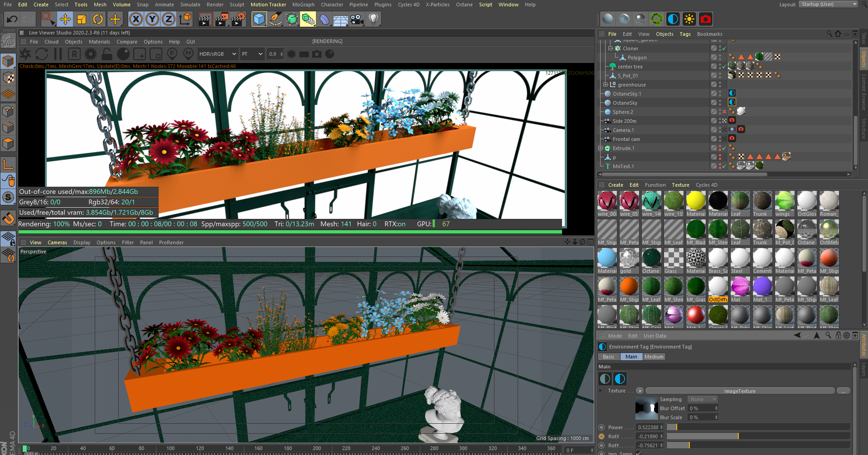The height and width of the screenshot is (455, 868).
Task: Click the lock icon in Attribute Manager
Action: 838,335
